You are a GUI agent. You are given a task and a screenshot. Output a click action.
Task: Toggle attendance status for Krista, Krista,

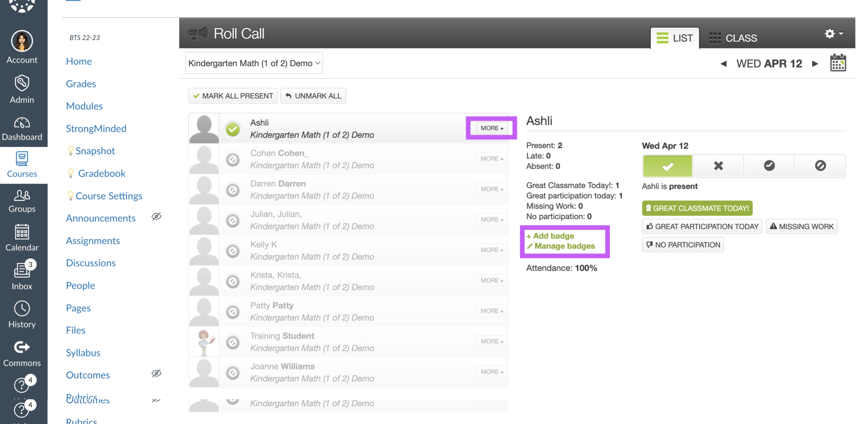[233, 281]
